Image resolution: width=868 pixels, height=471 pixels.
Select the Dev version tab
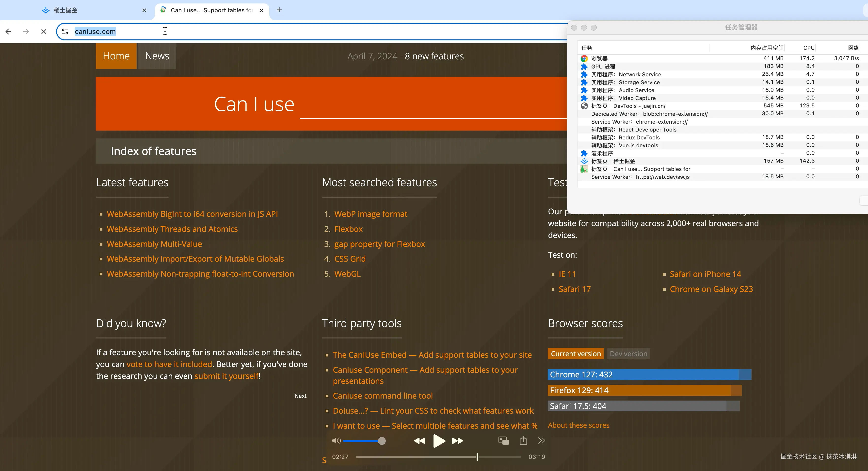(628, 354)
